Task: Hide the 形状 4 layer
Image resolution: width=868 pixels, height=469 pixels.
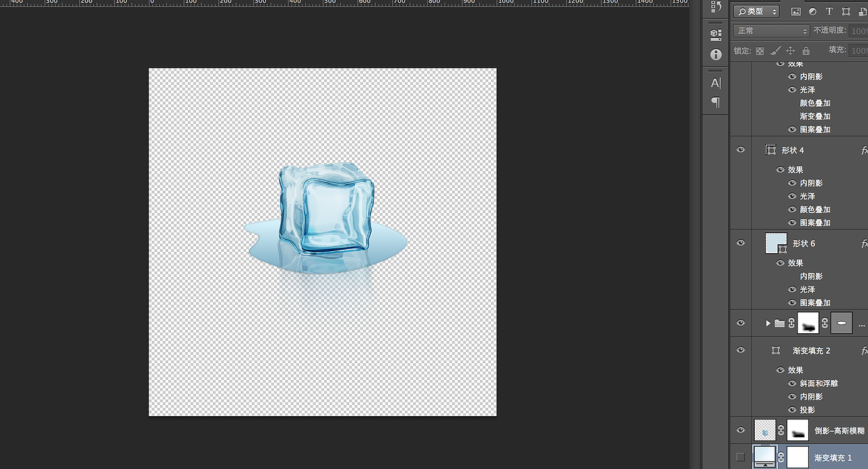Action: tap(741, 150)
